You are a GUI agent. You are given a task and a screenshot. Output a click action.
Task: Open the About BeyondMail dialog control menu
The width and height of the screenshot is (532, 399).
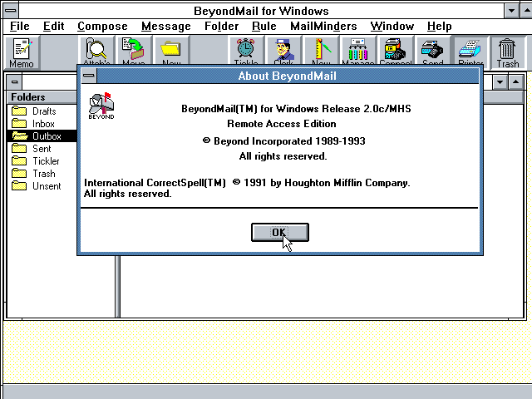pos(89,76)
